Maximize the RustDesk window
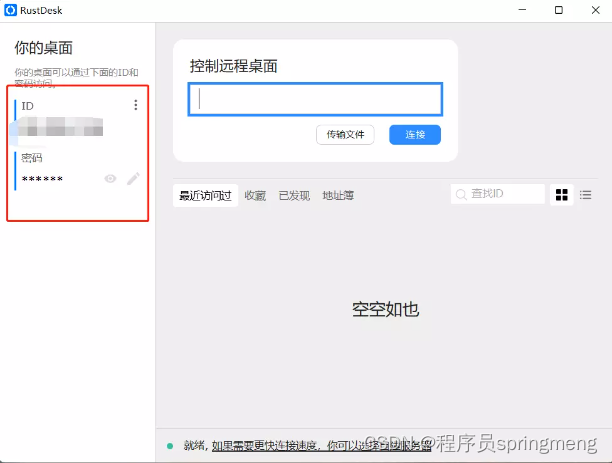 click(x=559, y=10)
